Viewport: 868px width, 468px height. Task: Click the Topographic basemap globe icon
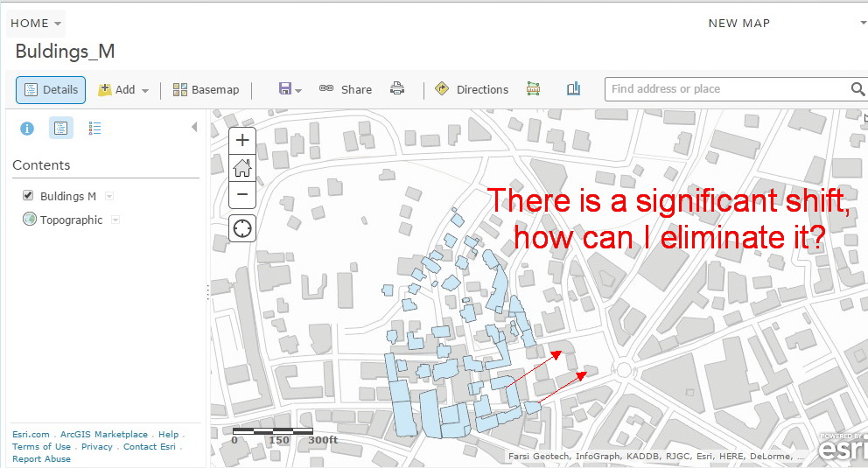pos(30,219)
